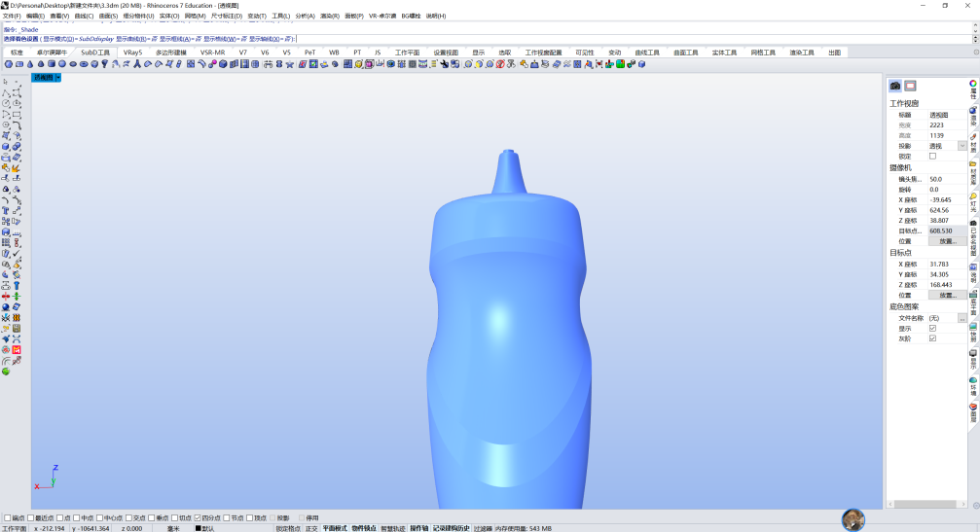Open the named views camera side tab icon
980x532 pixels.
(x=973, y=223)
